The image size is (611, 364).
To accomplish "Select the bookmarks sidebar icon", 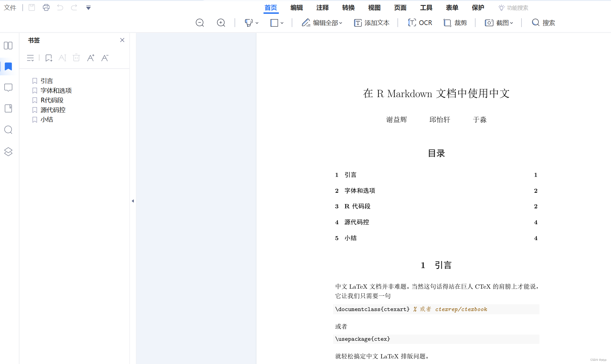I will pos(8,67).
